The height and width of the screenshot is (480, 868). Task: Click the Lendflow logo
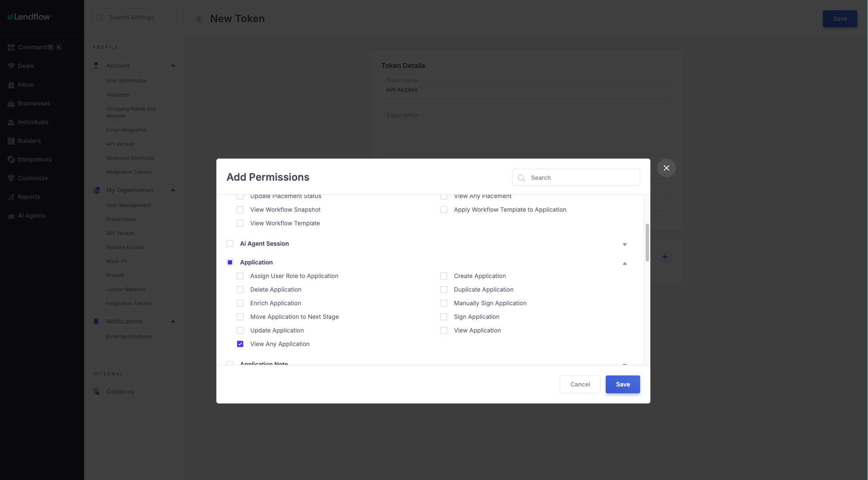tap(29, 17)
